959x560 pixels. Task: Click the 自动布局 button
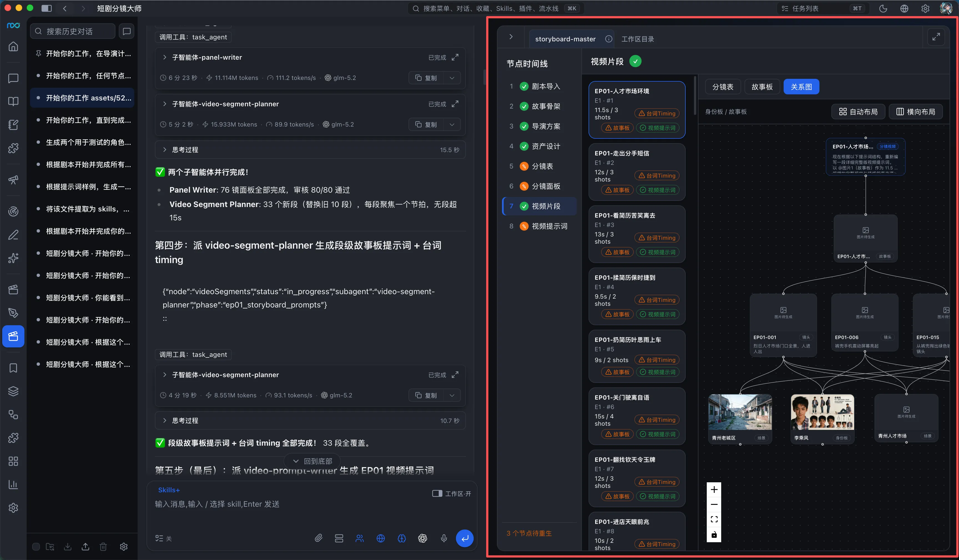click(x=858, y=112)
